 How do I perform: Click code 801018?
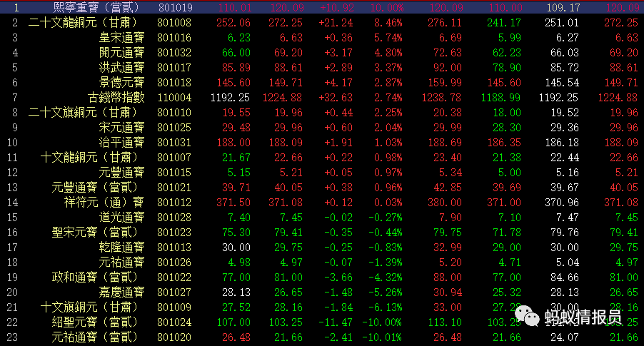174,83
